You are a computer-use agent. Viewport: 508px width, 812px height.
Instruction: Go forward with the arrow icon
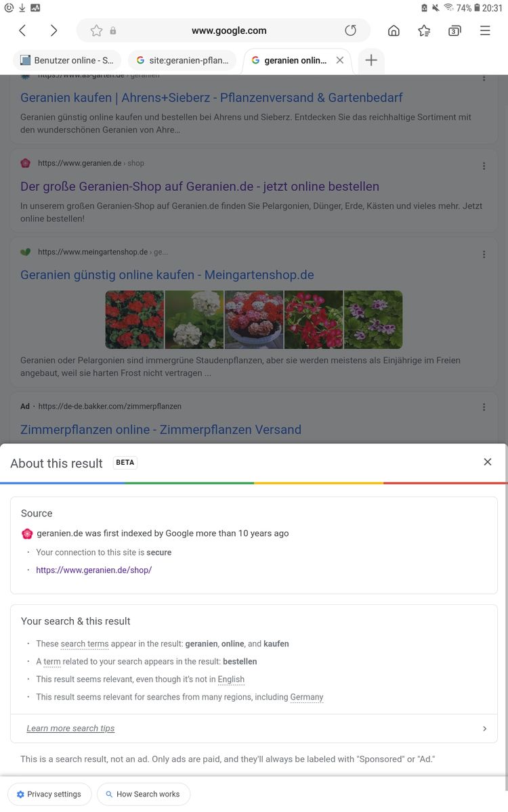point(54,30)
